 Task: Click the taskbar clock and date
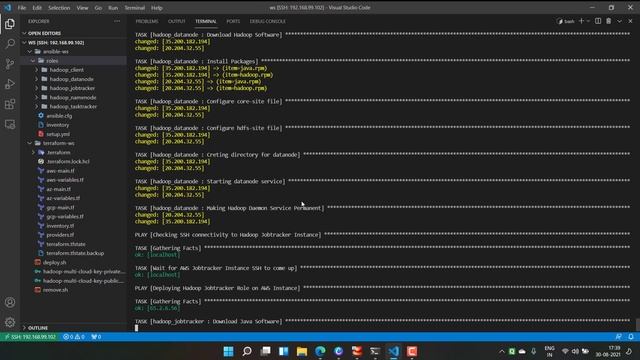[x=608, y=351]
